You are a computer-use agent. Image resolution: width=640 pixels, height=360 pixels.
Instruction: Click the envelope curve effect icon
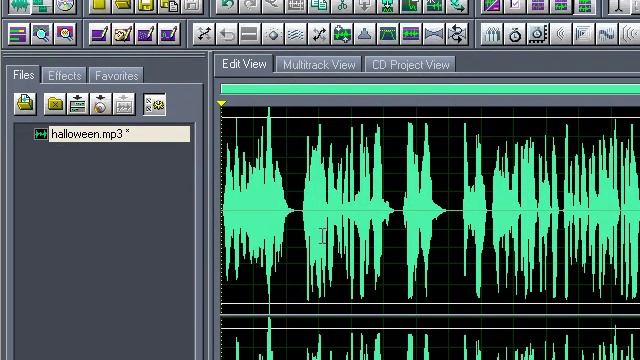(387, 34)
